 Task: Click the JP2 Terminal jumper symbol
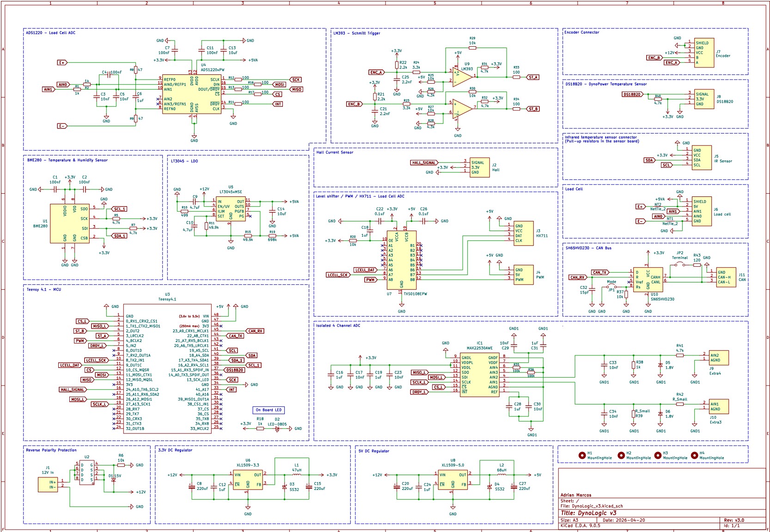[x=680, y=264]
